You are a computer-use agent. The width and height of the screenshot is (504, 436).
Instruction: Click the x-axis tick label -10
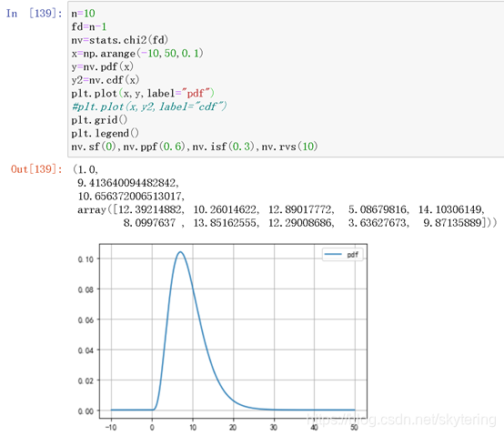tap(111, 427)
